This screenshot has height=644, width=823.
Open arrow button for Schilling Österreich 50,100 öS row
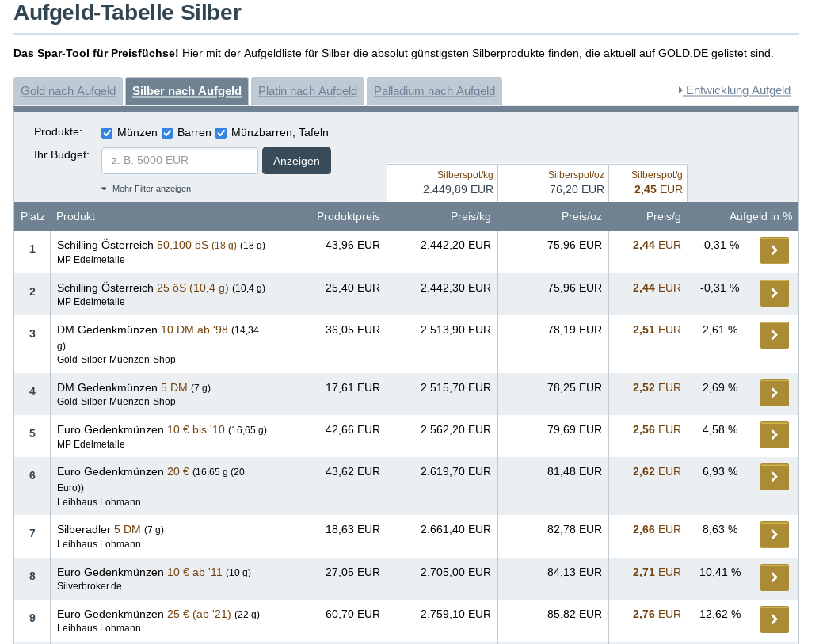click(774, 250)
